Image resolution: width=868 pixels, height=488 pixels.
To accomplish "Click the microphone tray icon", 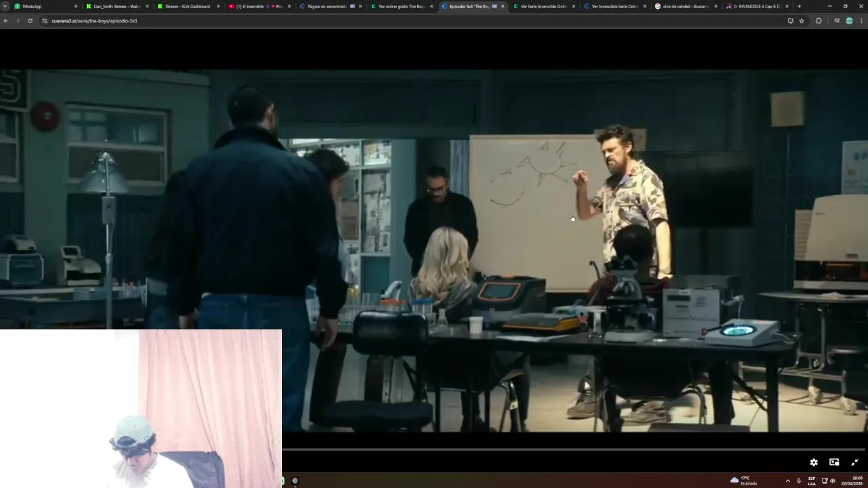I will pyautogui.click(x=799, y=481).
